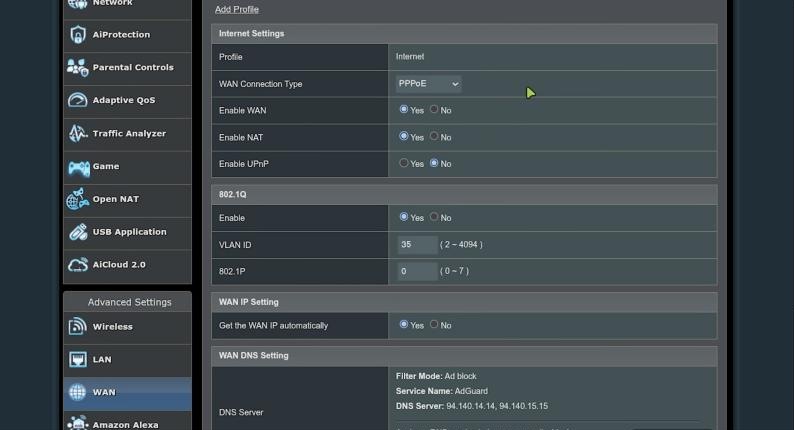Click the VLAN ID range '( 2 ~ 4094 )'

pos(461,245)
